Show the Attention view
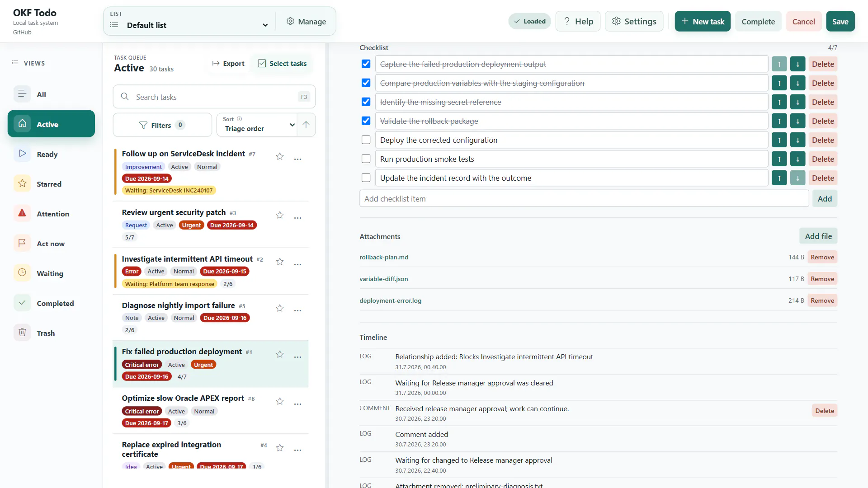This screenshot has height=488, width=868. coord(51,214)
